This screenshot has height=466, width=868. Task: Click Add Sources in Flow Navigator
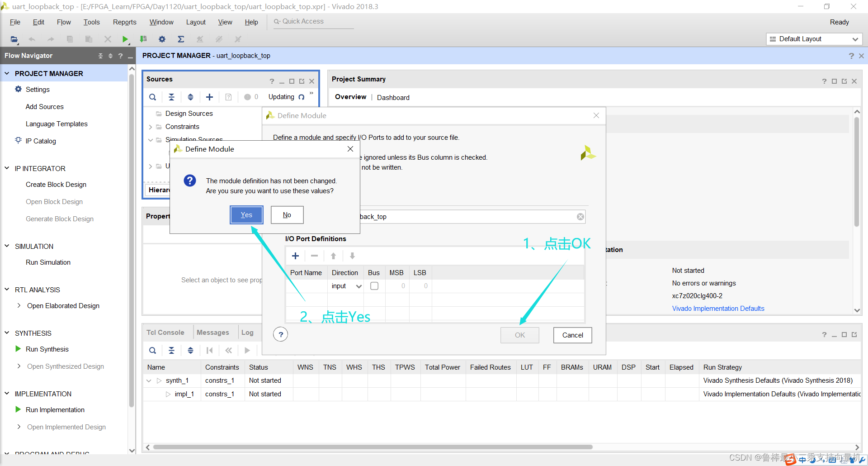(44, 107)
